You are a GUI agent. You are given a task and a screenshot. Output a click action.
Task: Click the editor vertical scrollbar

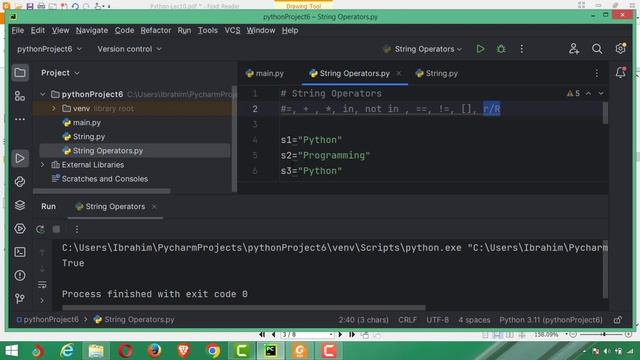click(605, 113)
